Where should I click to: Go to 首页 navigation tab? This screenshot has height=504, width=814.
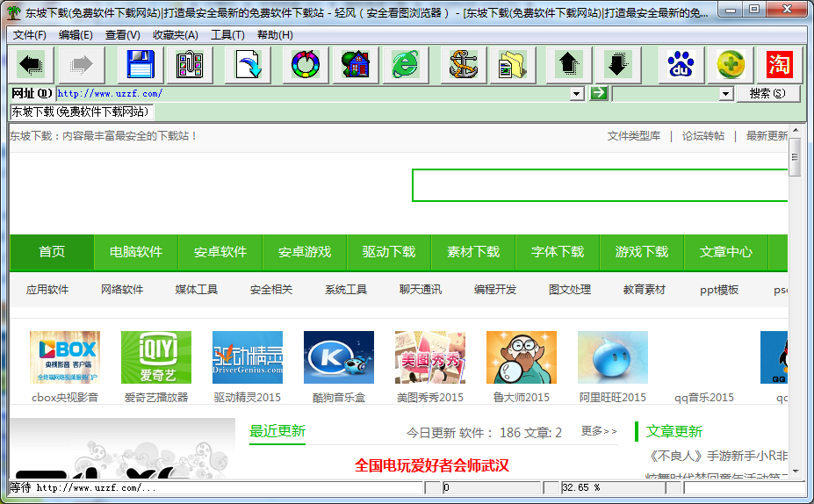tap(52, 252)
